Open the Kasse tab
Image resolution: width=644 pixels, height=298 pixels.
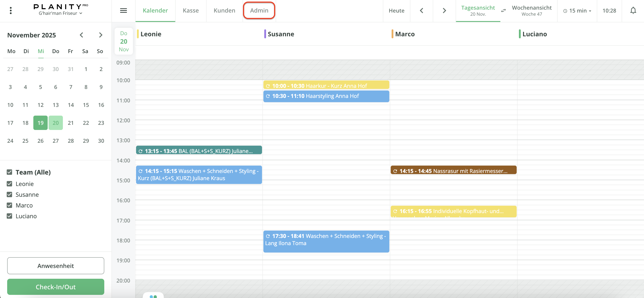190,11
